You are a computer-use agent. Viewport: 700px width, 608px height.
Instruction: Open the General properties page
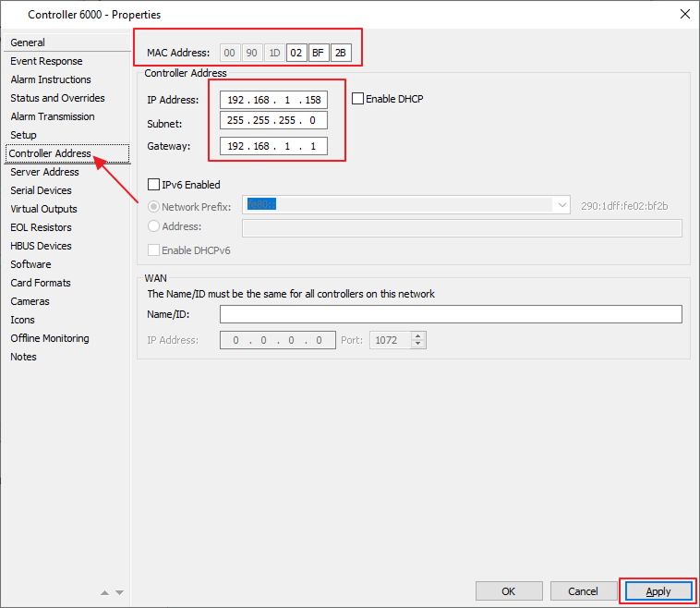point(28,43)
